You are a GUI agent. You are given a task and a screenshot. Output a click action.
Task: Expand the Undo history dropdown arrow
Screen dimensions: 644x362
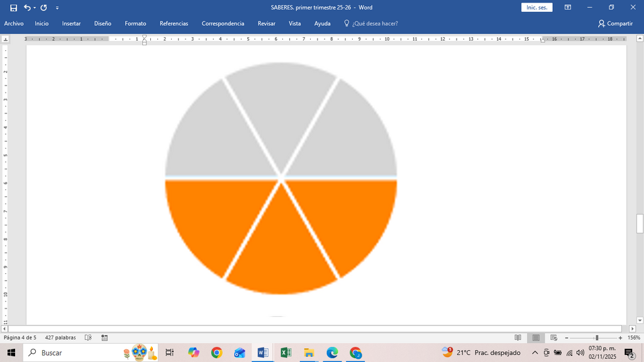point(35,8)
